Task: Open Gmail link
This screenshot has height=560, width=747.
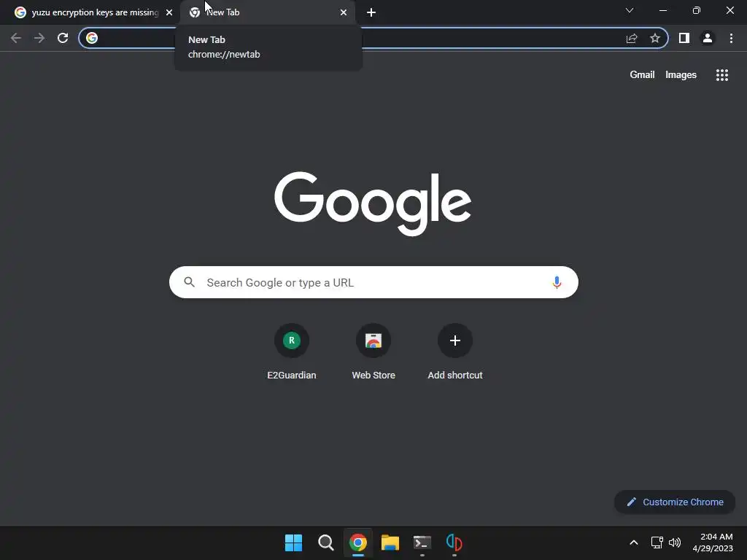Action: pos(642,75)
